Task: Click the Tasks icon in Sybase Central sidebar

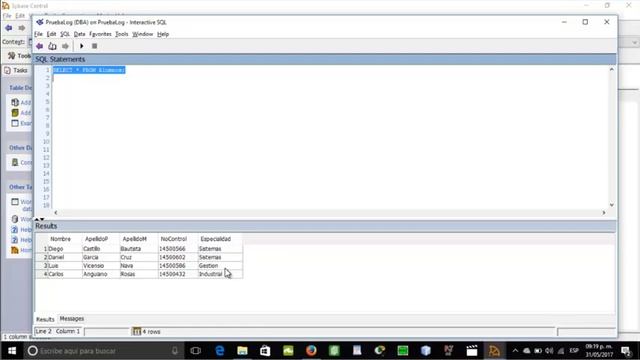Action: click(x=7, y=71)
